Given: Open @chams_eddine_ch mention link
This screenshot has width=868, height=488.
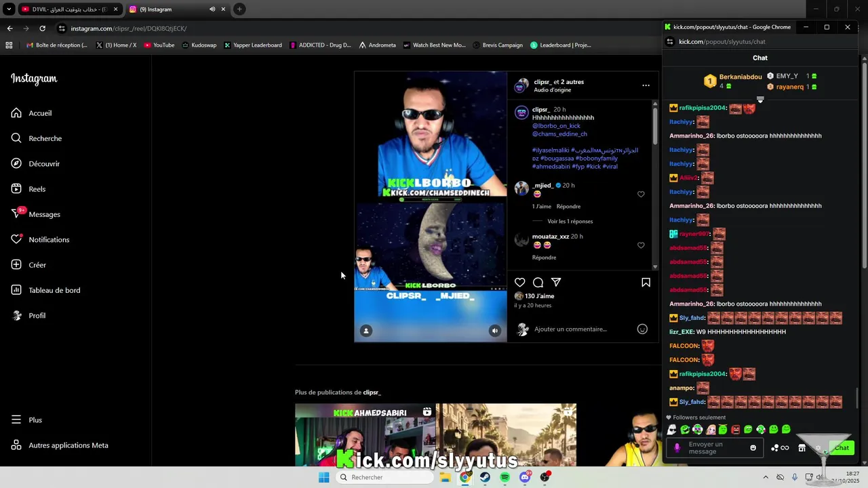Looking at the screenshot, I should [559, 134].
